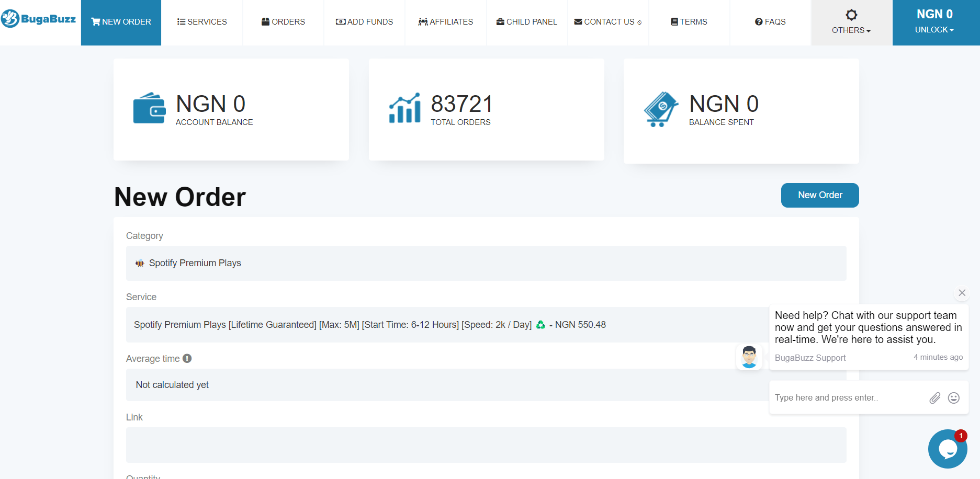This screenshot has height=479, width=980.
Task: Open the emoji picker in chat
Action: tap(954, 398)
